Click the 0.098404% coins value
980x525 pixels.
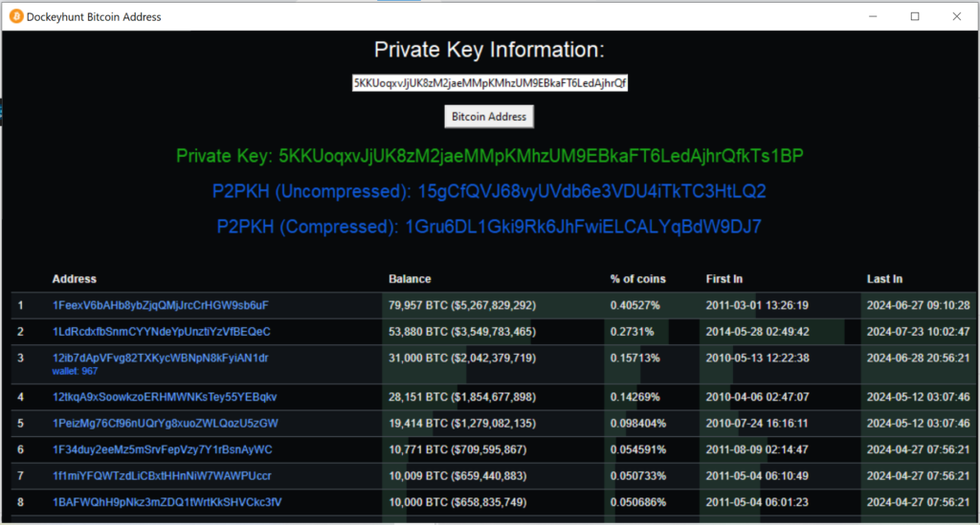pos(638,424)
